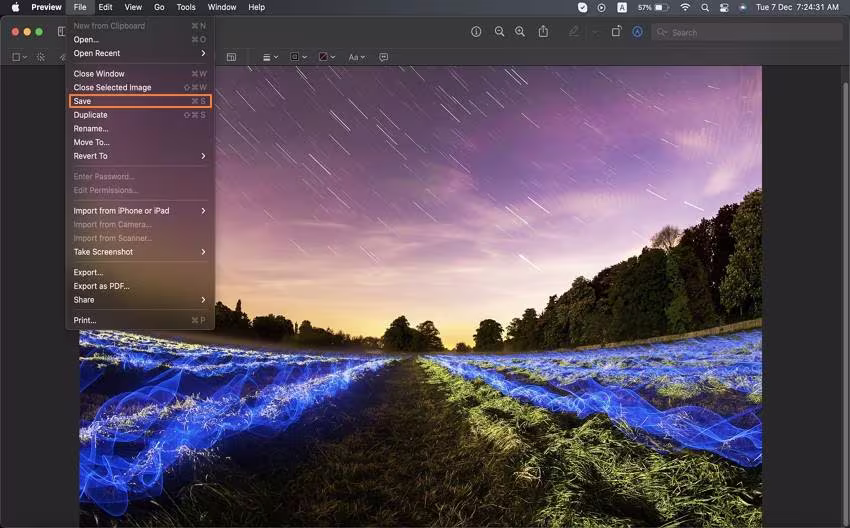
Task: Open Spotlight search icon in menu bar
Action: [x=705, y=7]
